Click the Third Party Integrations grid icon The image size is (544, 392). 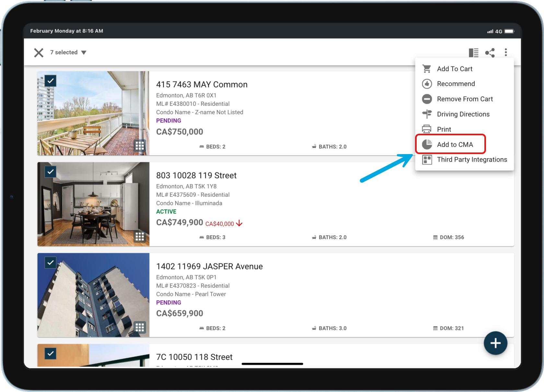pyautogui.click(x=427, y=160)
